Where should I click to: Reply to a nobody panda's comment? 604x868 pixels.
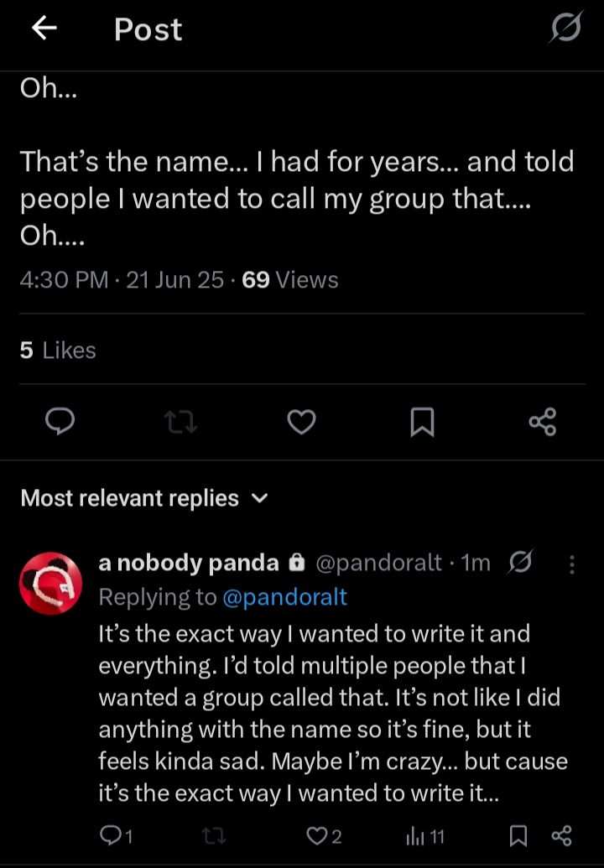[x=115, y=835]
